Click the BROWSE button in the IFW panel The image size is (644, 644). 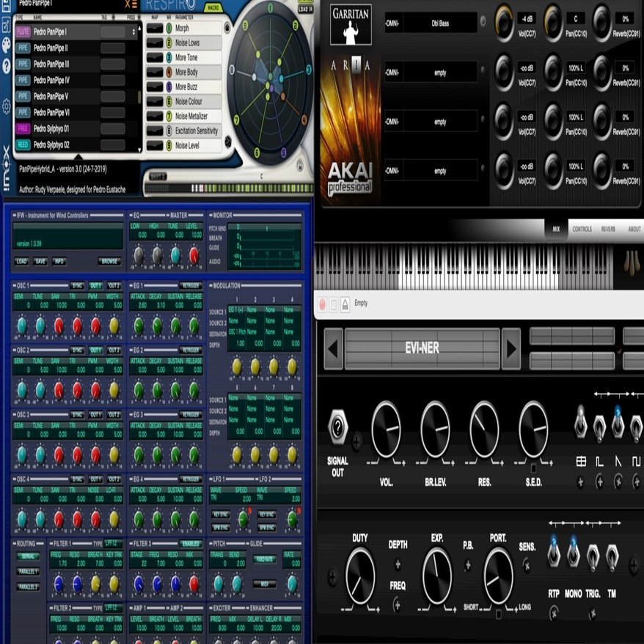(110, 261)
